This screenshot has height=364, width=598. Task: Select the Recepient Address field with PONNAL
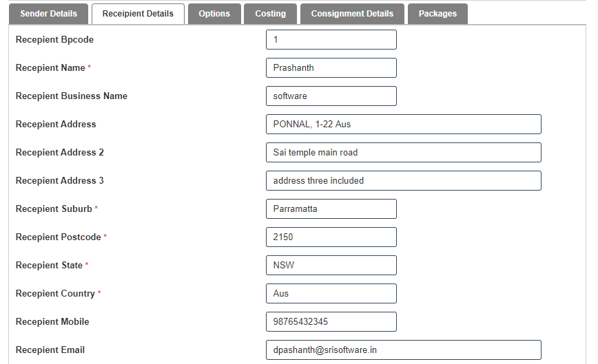point(403,125)
